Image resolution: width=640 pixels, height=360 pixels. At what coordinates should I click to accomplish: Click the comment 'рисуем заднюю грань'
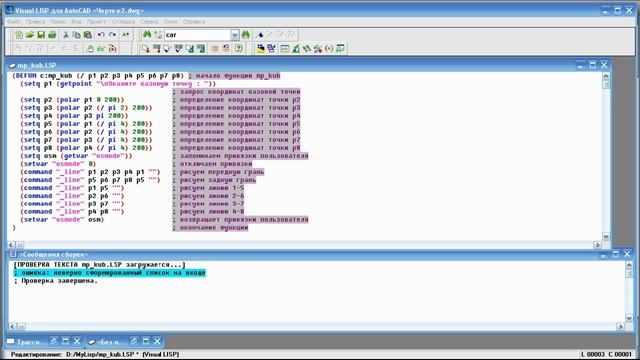point(218,180)
